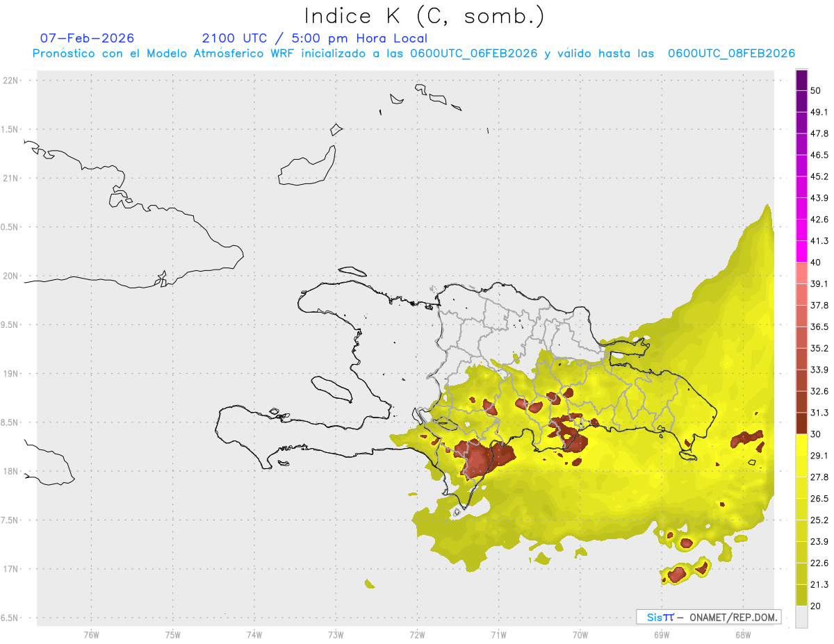This screenshot has height=644, width=834.
Task: Click the "19N" latitude label
Action: [12, 374]
